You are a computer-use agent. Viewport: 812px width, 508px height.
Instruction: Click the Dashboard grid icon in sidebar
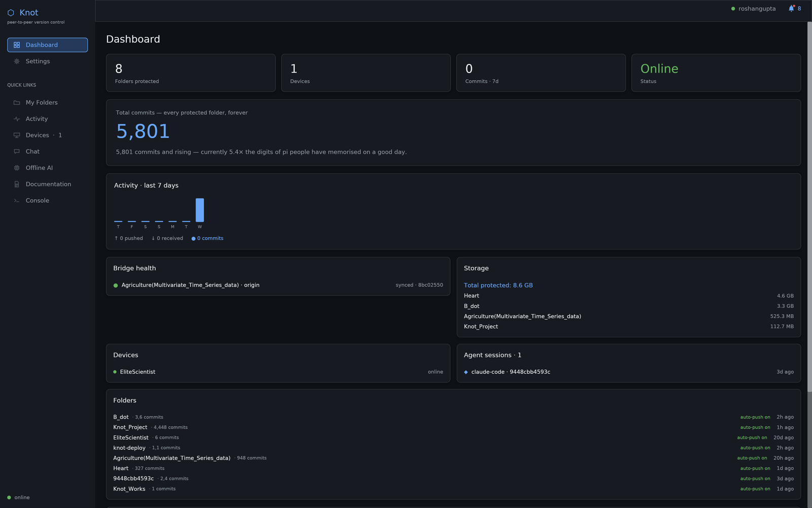pos(17,45)
